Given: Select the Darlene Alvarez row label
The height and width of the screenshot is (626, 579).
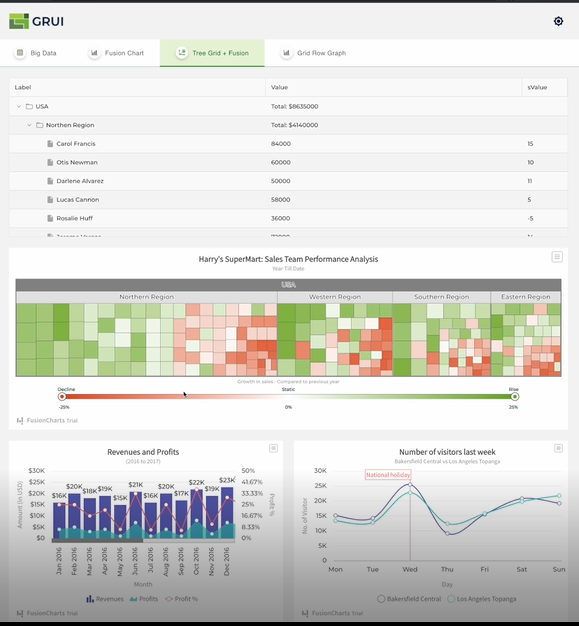Looking at the screenshot, I should [80, 181].
